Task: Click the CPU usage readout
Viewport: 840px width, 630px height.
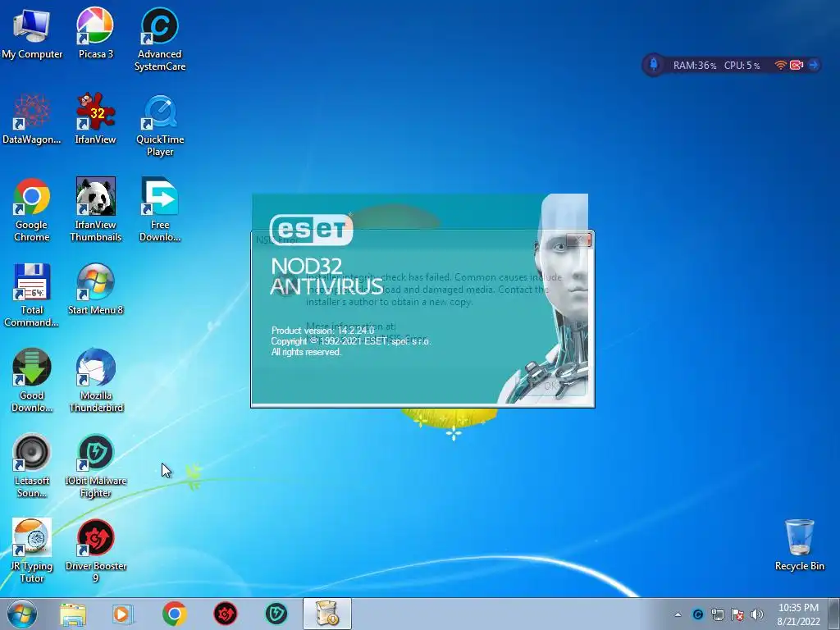Action: click(x=742, y=66)
